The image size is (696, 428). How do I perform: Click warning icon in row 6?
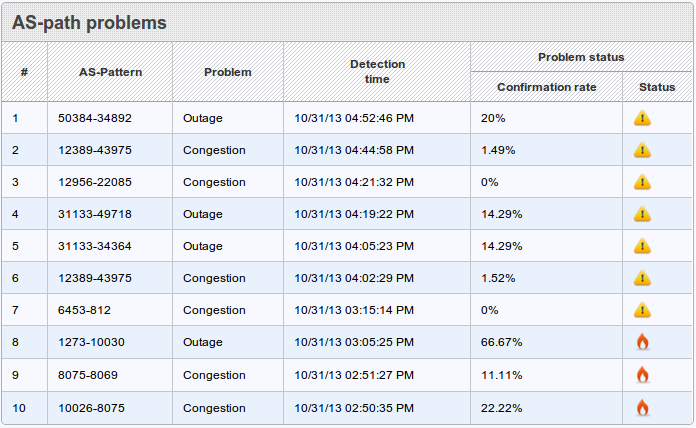(x=642, y=278)
